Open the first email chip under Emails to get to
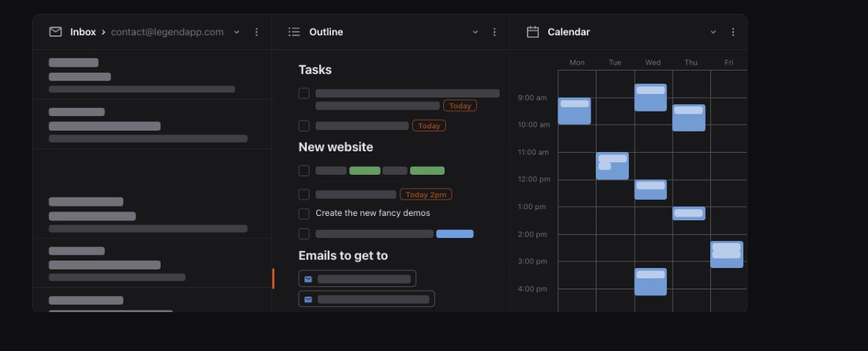The width and height of the screenshot is (868, 351). (x=357, y=278)
